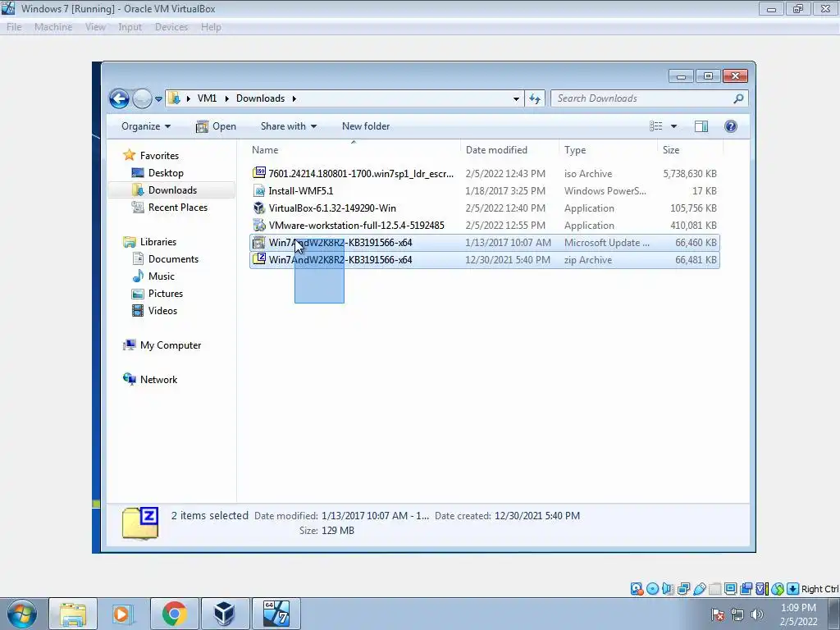The image size is (840, 630).
Task: Click New folder button
Action: [x=366, y=126]
